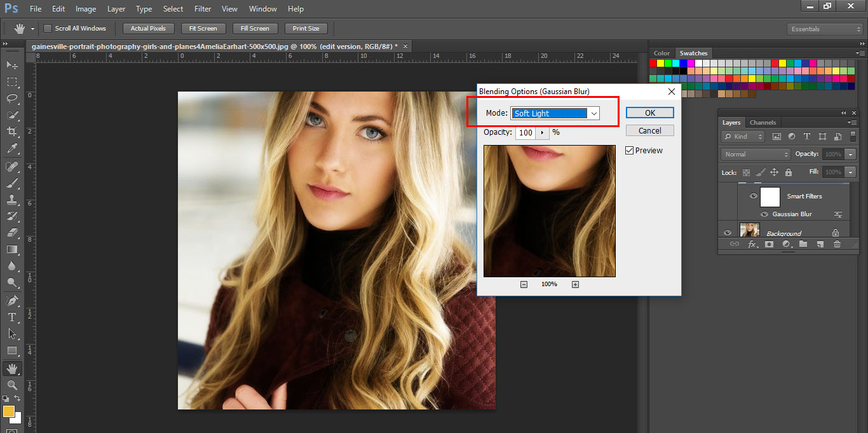Screen dimensions: 868x433
Task: Select the Clone Stamp tool
Action: 13,200
